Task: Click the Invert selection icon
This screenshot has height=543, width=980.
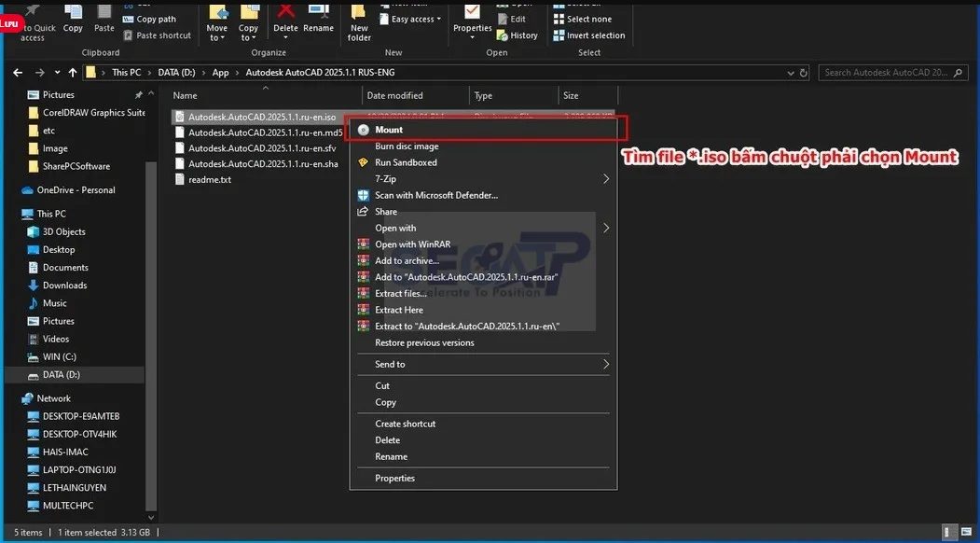Action: (x=559, y=35)
